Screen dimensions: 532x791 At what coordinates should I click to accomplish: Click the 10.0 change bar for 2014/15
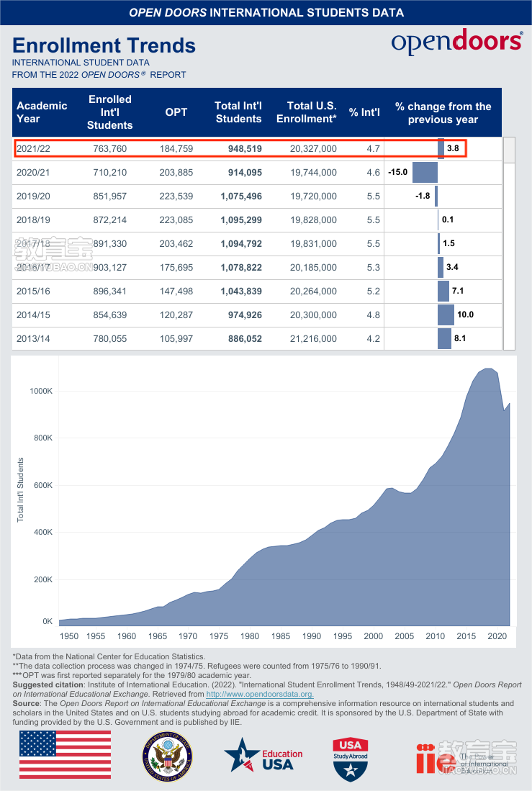pos(446,315)
